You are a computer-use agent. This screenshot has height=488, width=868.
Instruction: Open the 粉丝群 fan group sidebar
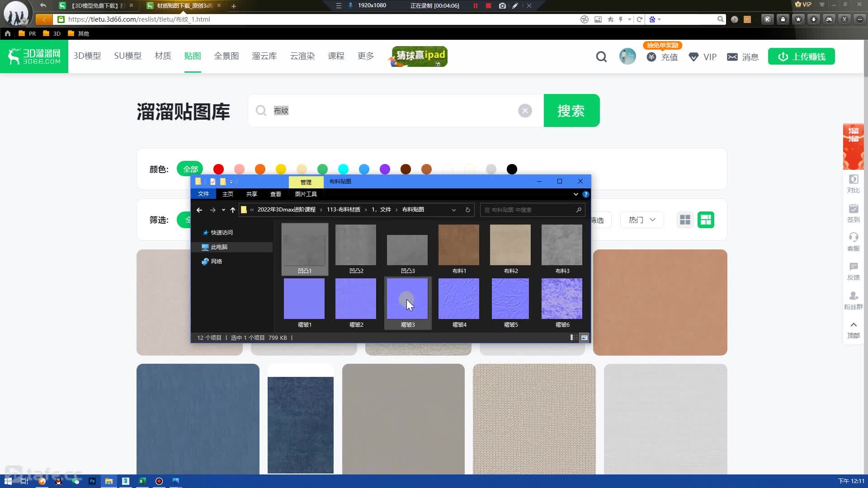click(x=854, y=300)
